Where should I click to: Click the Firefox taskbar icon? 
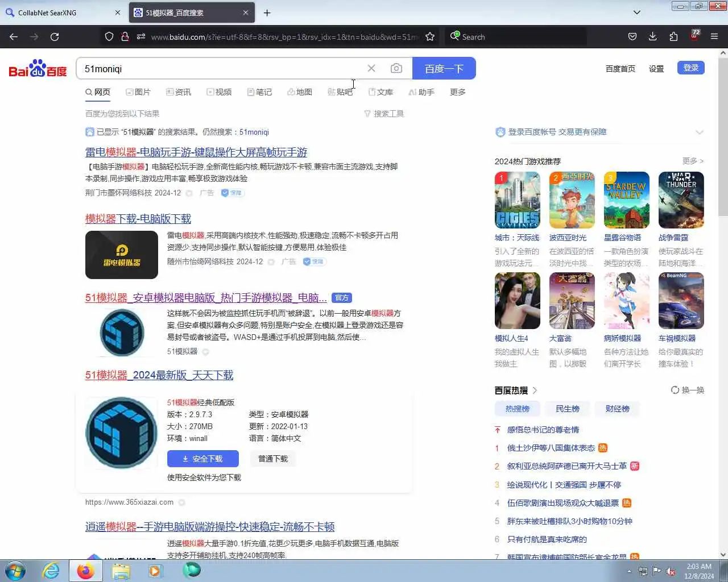(85, 571)
